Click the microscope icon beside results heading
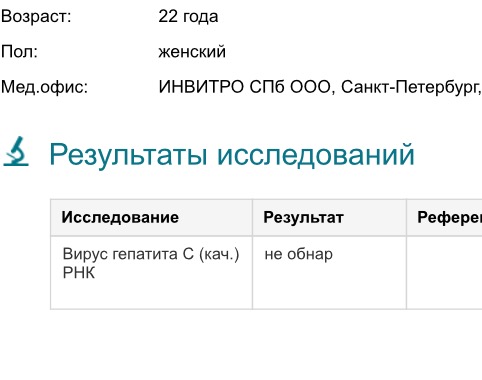 click(x=16, y=151)
